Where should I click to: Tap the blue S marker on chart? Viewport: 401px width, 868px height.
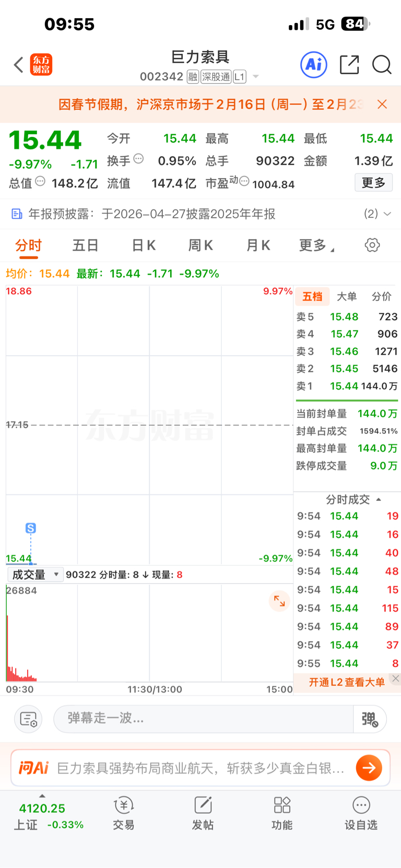[x=31, y=528]
